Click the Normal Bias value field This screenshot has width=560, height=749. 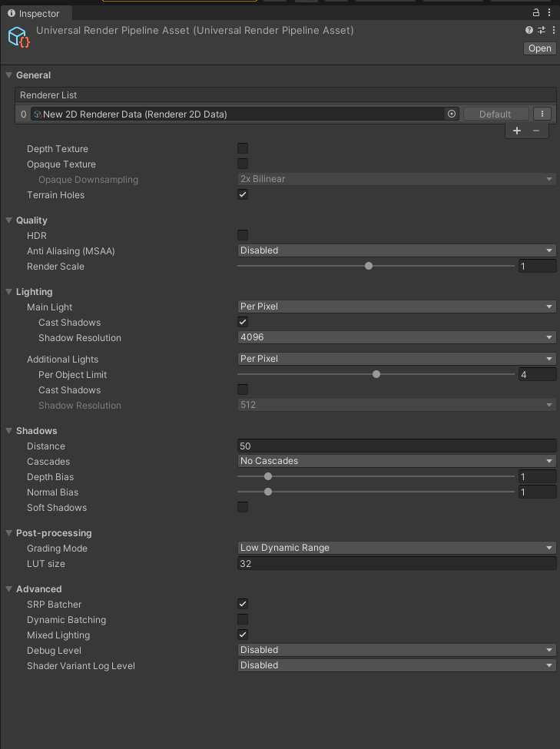coord(538,492)
